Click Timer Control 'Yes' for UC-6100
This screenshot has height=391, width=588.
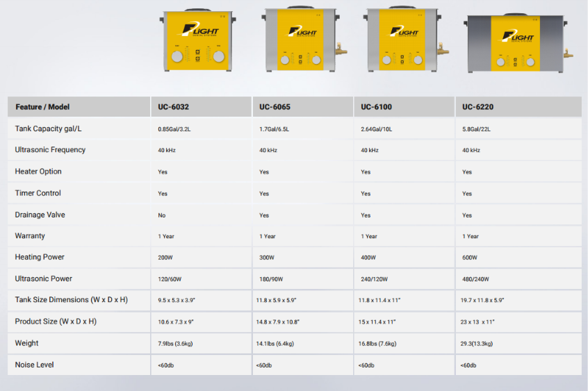pos(366,194)
